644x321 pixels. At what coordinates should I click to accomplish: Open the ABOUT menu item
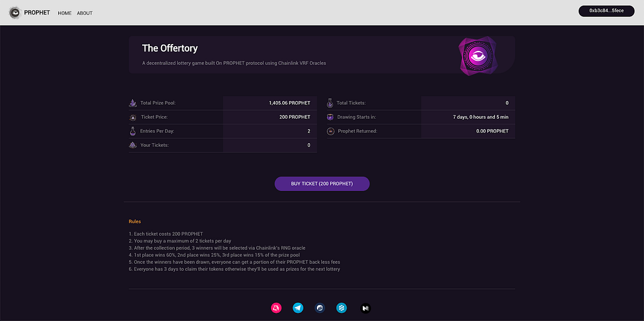(85, 13)
